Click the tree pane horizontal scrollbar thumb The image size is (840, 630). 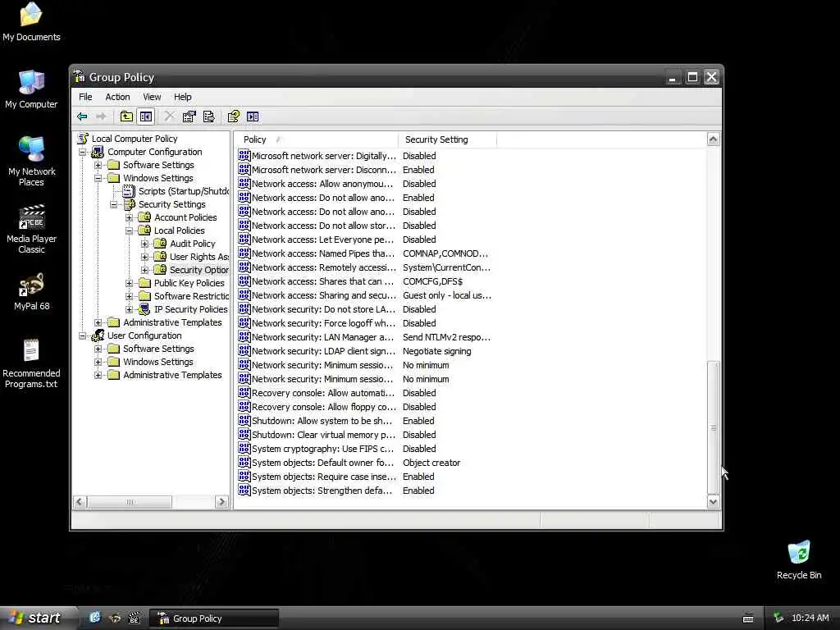pyautogui.click(x=130, y=502)
